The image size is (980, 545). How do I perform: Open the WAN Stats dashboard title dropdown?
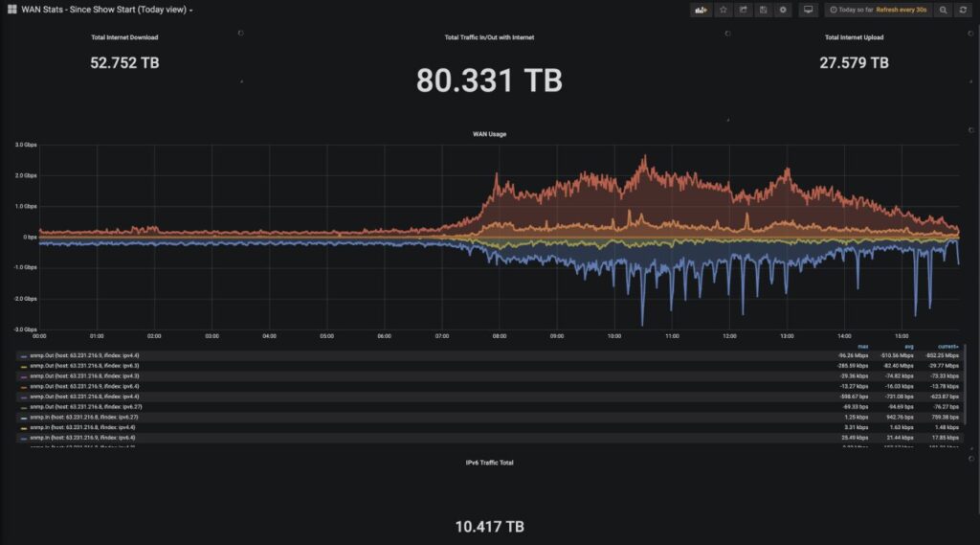[107, 10]
